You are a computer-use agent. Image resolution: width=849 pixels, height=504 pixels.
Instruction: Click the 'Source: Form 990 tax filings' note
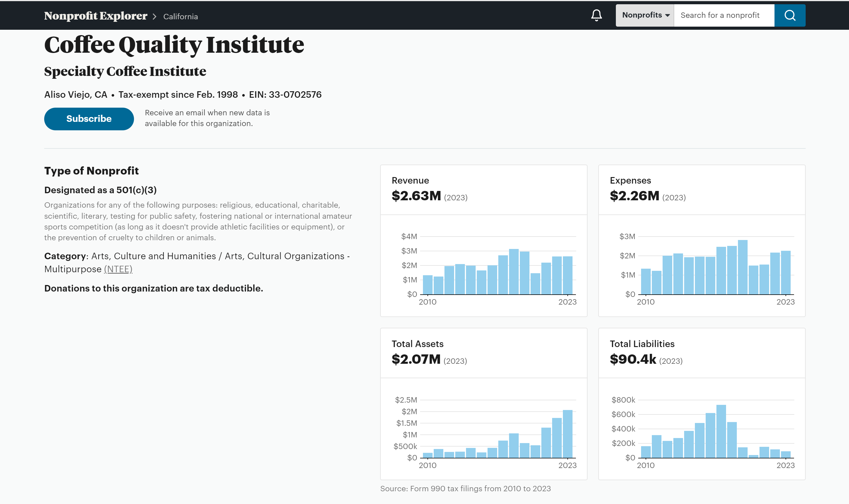pos(465,489)
